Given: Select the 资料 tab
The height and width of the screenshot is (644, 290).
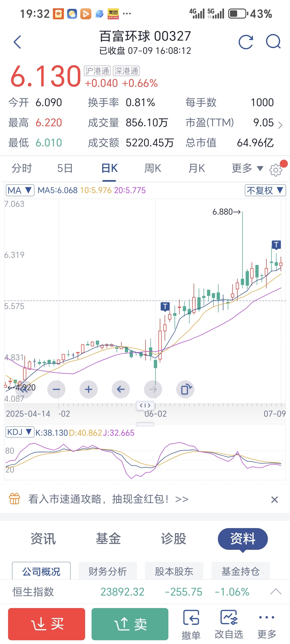Looking at the screenshot, I should point(243,539).
